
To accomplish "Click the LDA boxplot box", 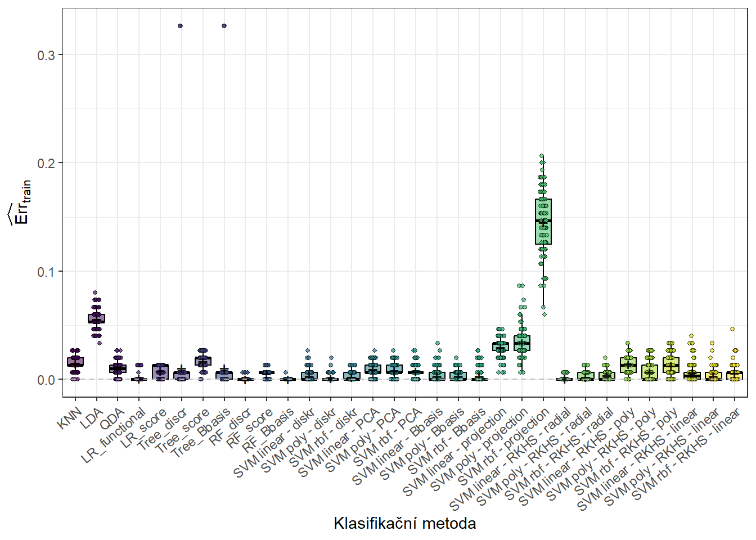I will (x=96, y=318).
